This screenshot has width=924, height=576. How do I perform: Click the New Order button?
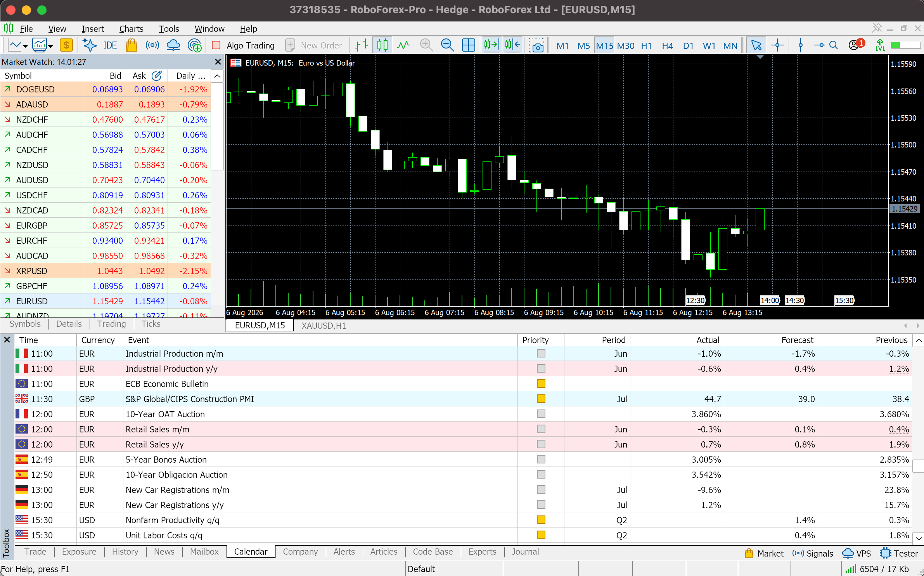[314, 45]
